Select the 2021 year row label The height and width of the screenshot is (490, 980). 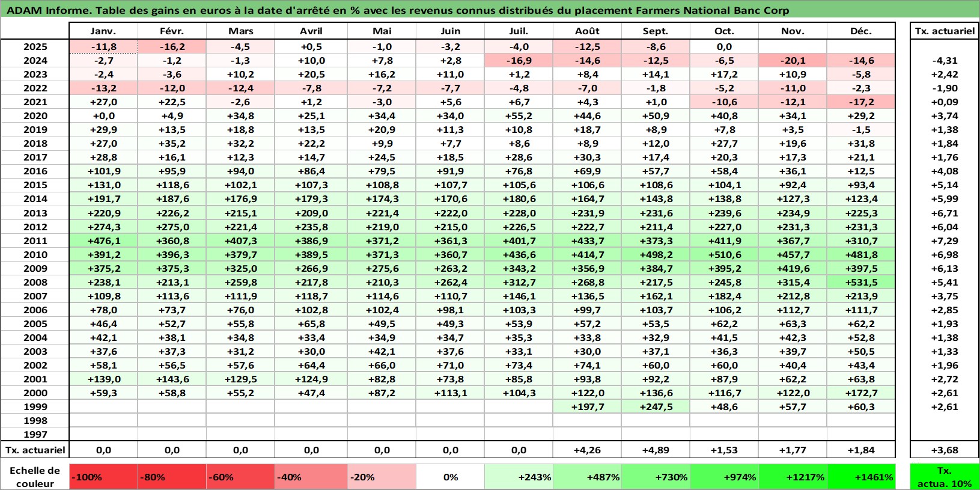tap(35, 102)
